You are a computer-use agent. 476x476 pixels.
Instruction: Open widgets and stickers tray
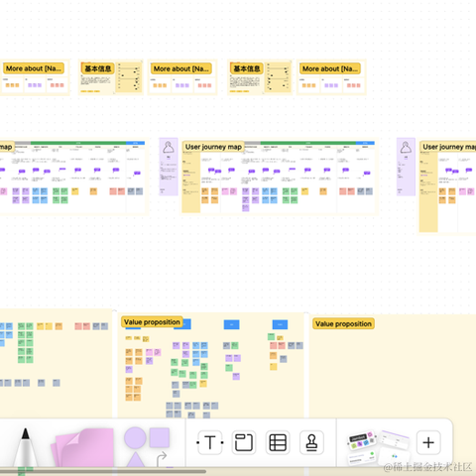(378, 446)
